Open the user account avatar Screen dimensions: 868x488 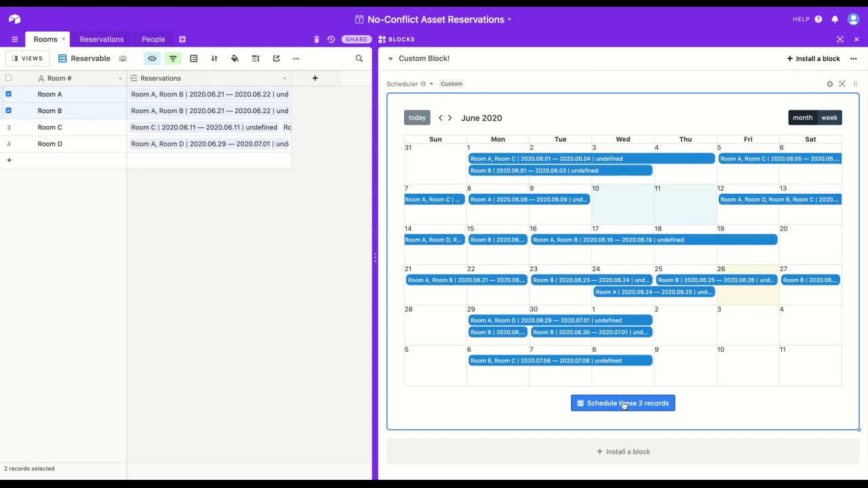point(853,19)
